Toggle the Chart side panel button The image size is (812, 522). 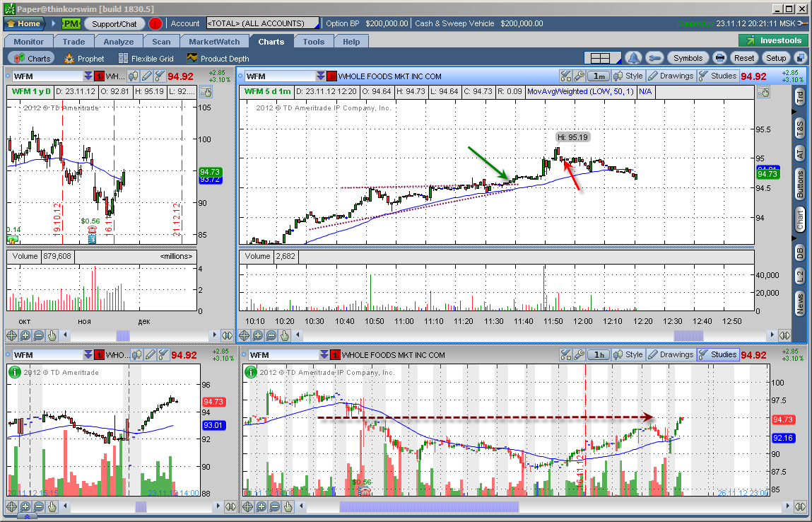click(800, 220)
